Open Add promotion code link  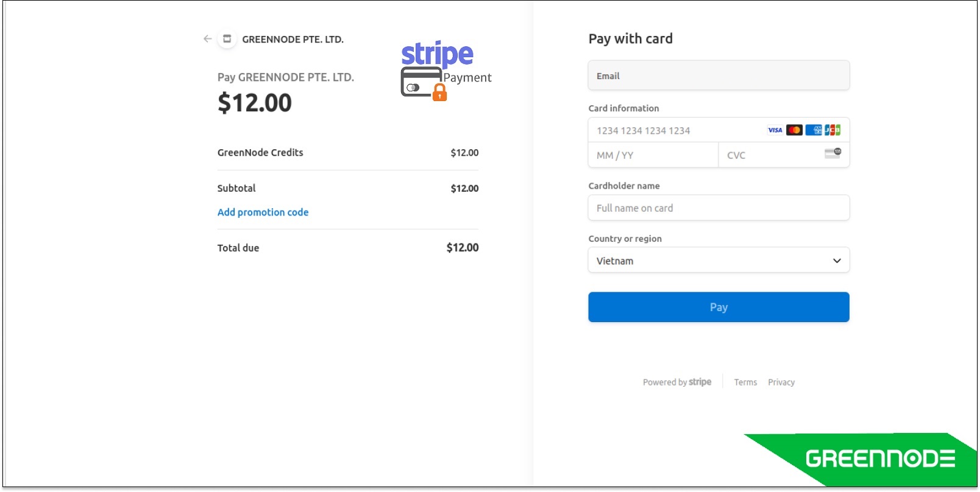pos(263,212)
